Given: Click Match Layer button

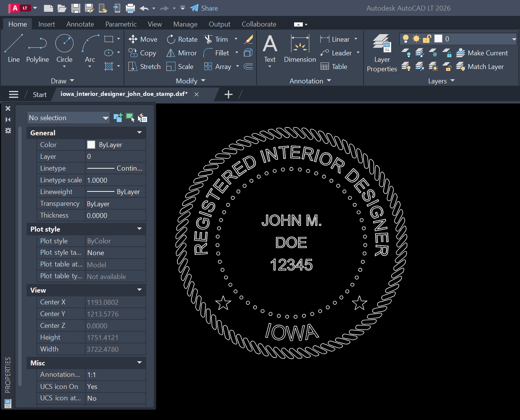Looking at the screenshot, I should [480, 66].
